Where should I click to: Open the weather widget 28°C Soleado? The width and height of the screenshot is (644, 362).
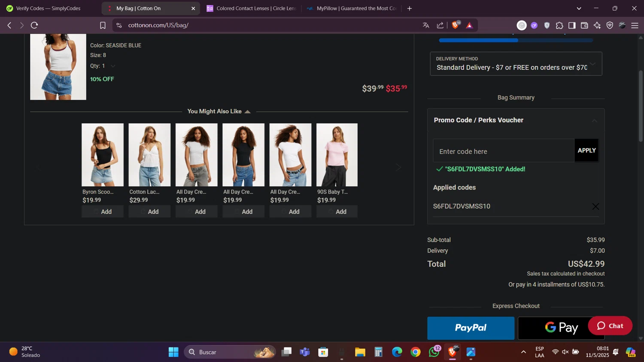(x=25, y=352)
